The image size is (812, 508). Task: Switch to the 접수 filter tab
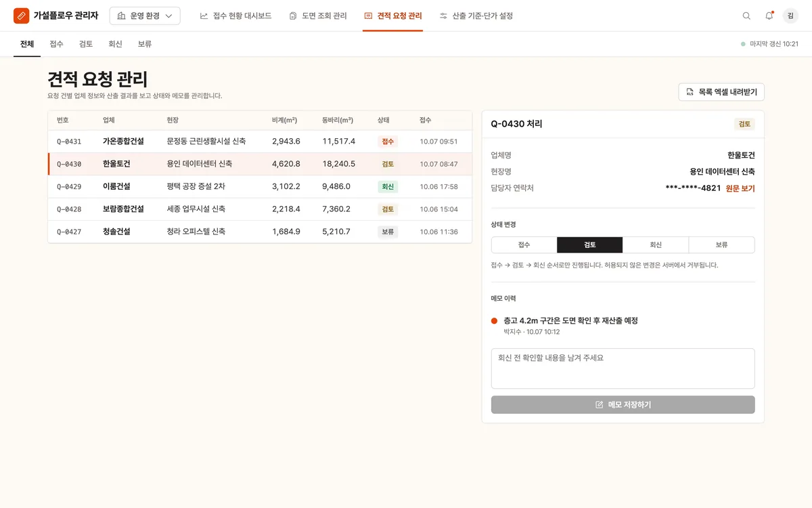click(56, 44)
